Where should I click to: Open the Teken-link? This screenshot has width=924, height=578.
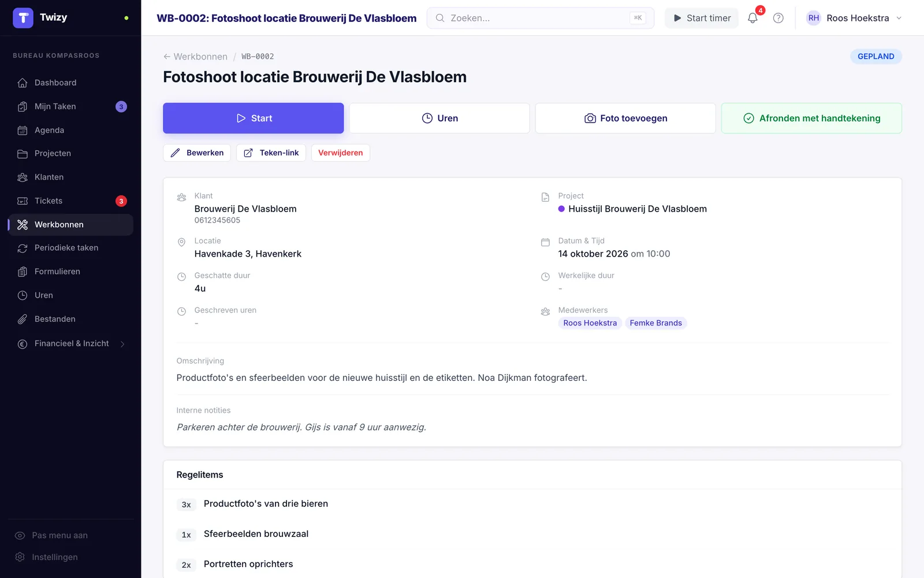(x=271, y=153)
